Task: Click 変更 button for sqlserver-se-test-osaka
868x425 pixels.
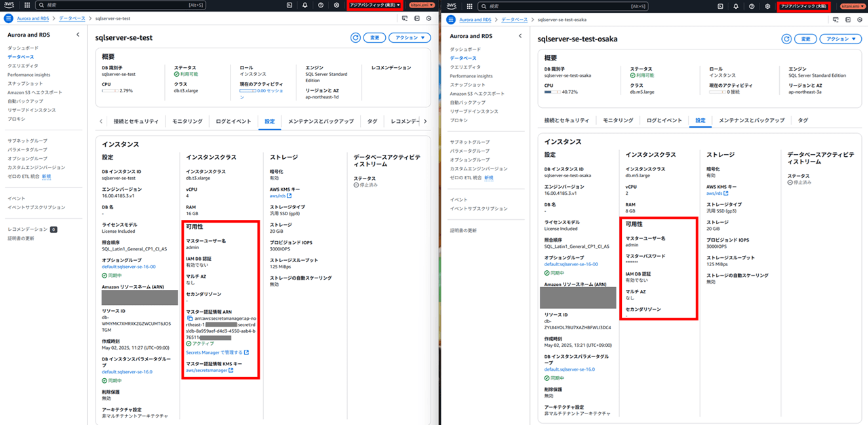Action: pos(806,39)
